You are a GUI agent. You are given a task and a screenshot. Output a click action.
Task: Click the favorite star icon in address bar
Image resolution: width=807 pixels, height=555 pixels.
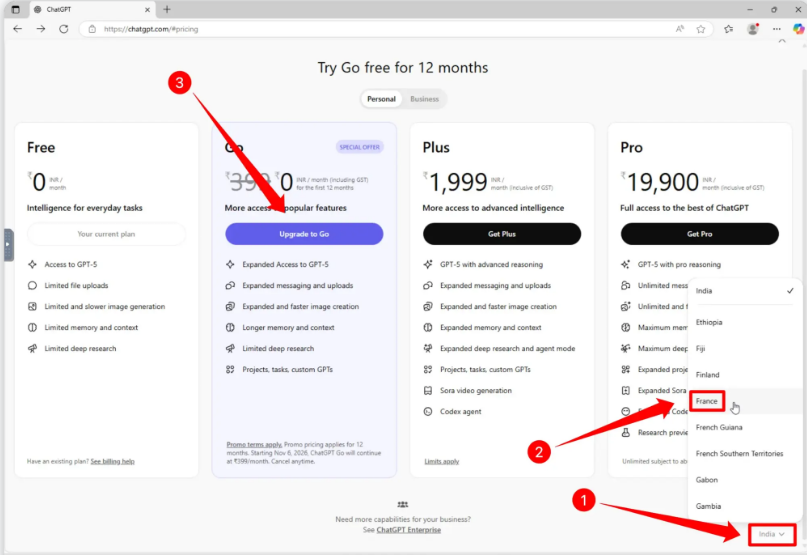[x=701, y=29]
